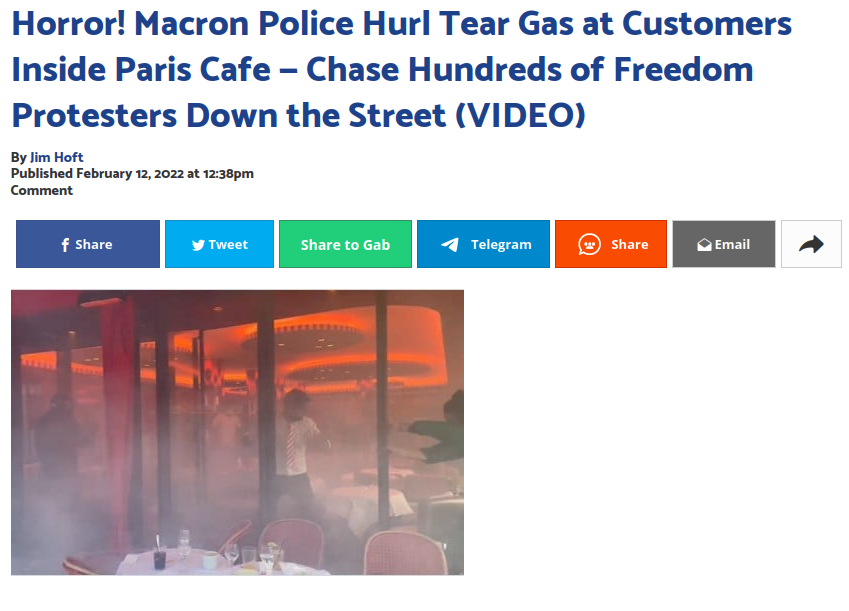The height and width of the screenshot is (611, 849).
Task: Click the Telegram button label
Action: click(x=501, y=245)
